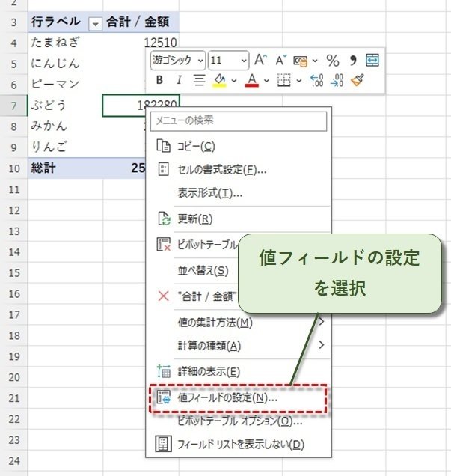The width and height of the screenshot is (451, 476).
Task: Click value field settings icon
Action: [x=164, y=397]
